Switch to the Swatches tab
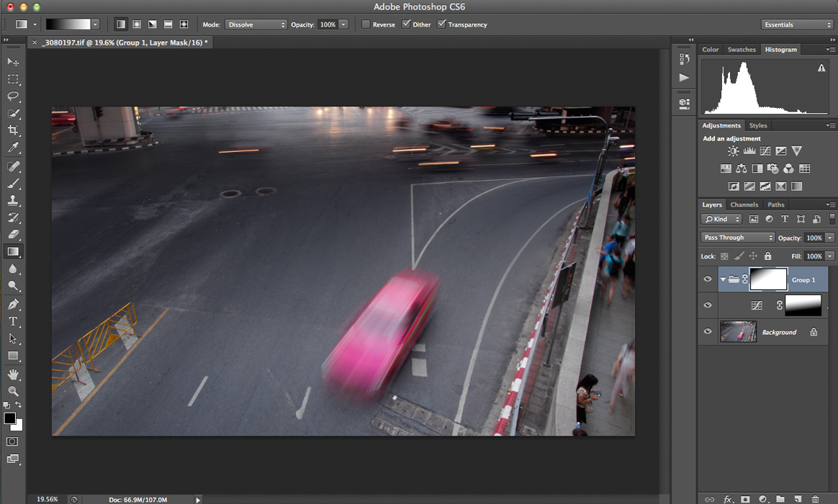This screenshot has width=838, height=504. [742, 50]
